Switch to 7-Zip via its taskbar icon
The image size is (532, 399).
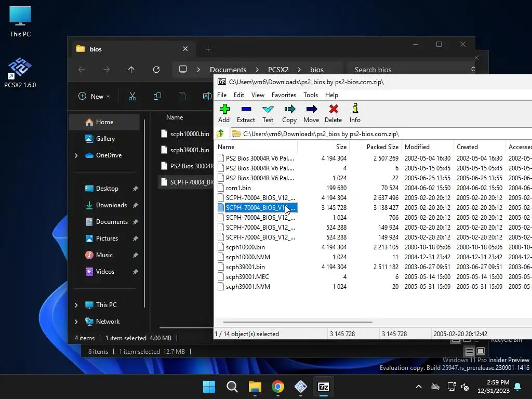pyautogui.click(x=323, y=387)
